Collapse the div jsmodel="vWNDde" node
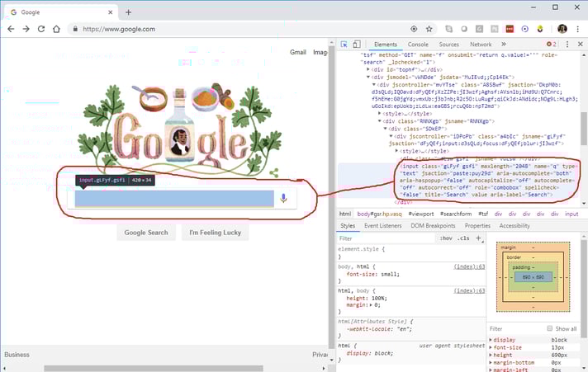 (x=368, y=77)
